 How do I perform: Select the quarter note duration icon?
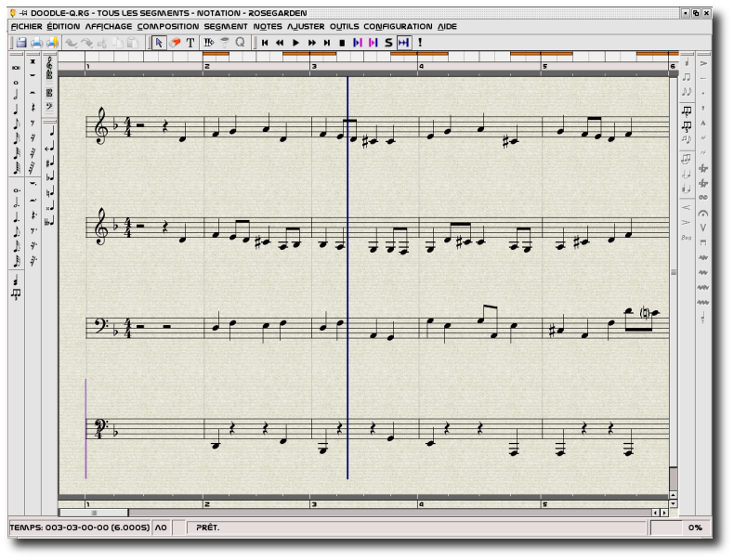tap(16, 108)
